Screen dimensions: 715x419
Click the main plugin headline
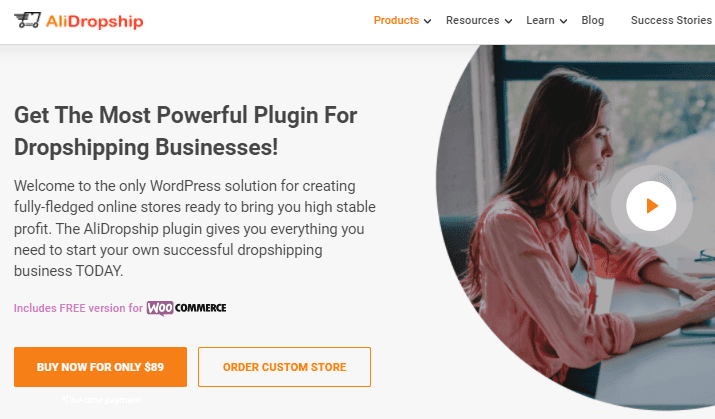pyautogui.click(x=185, y=131)
